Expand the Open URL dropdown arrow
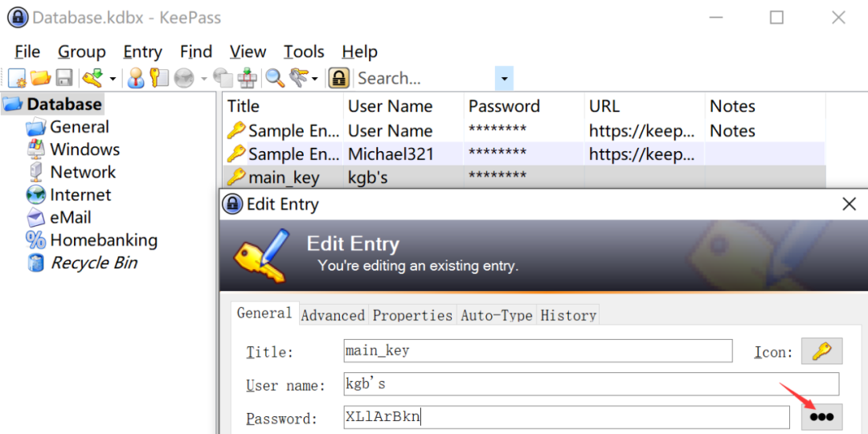The width and height of the screenshot is (868, 434). [x=203, y=79]
